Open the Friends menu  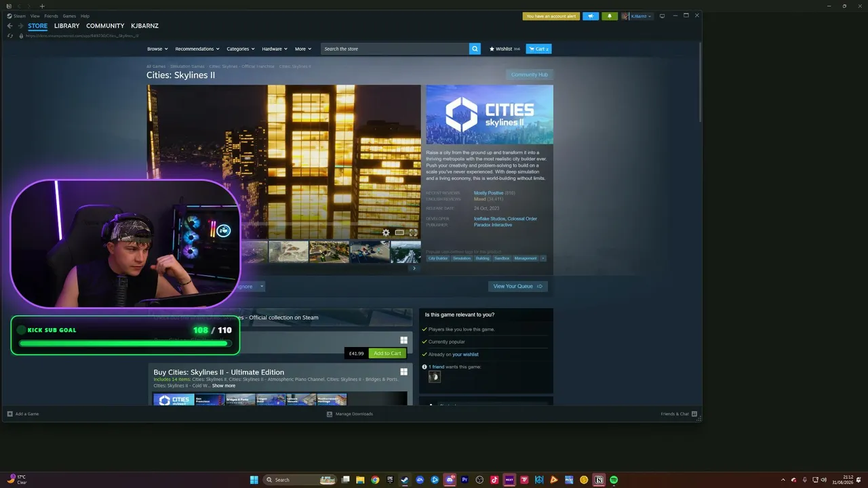(51, 16)
